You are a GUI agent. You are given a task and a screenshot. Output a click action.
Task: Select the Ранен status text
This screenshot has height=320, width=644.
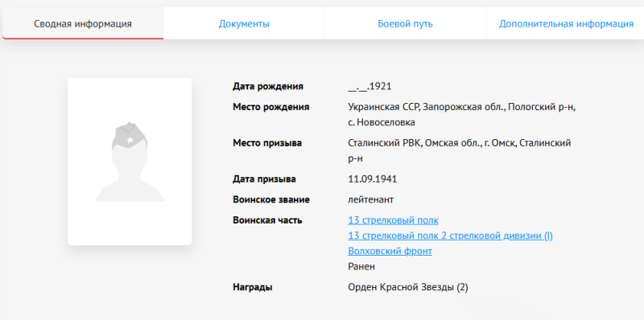pyautogui.click(x=361, y=267)
